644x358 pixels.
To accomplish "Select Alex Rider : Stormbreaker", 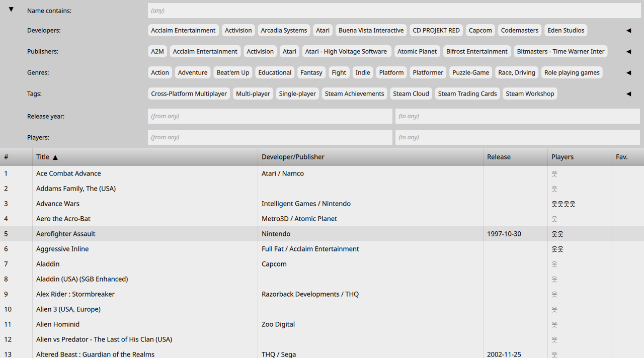I will (x=322, y=294).
